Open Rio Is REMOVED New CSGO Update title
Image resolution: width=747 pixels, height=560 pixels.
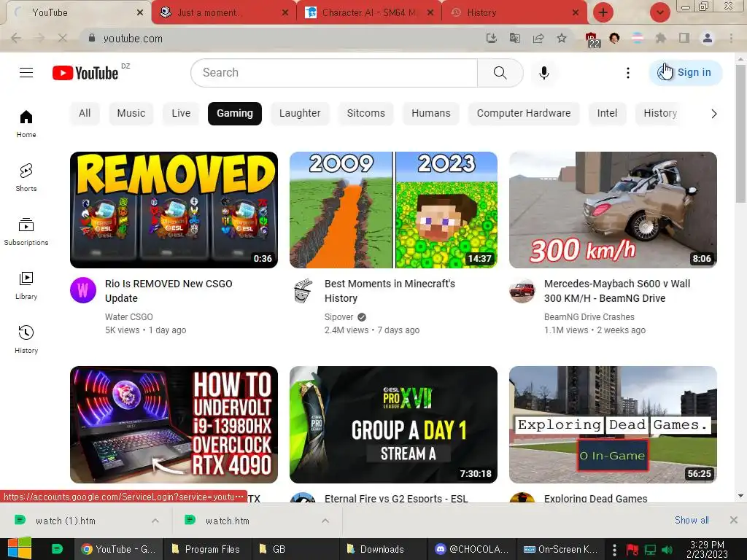pos(169,291)
